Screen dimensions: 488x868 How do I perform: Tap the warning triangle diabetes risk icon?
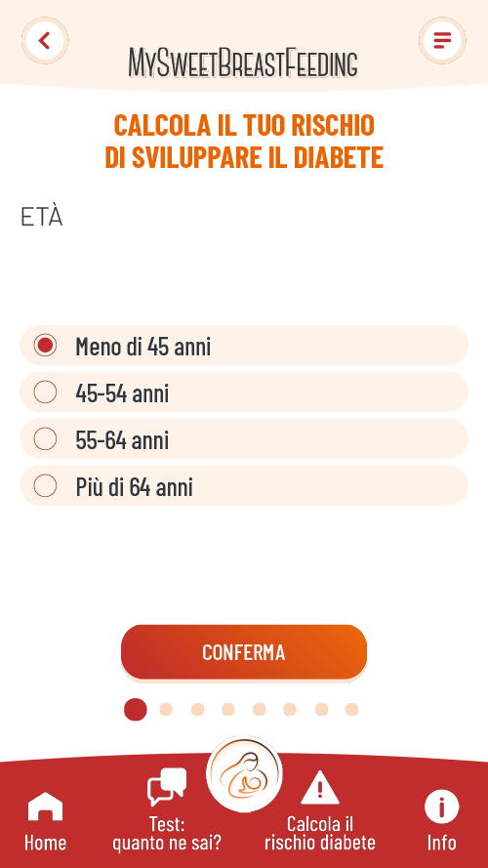[320, 788]
